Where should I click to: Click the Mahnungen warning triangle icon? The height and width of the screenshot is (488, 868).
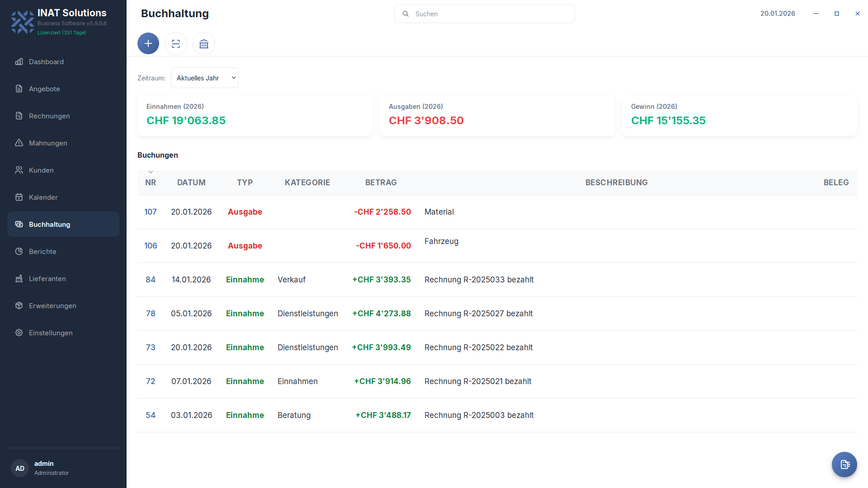pyautogui.click(x=19, y=143)
